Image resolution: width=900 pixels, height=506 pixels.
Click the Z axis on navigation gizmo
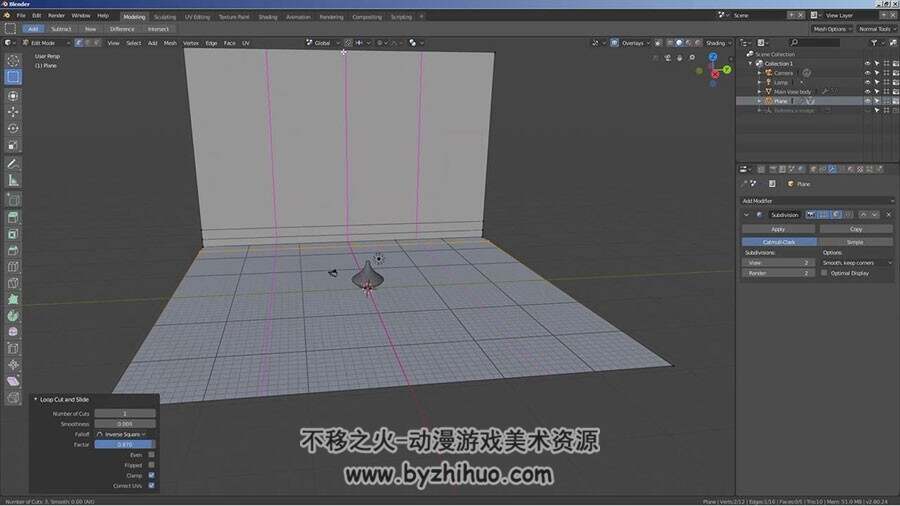tap(712, 57)
